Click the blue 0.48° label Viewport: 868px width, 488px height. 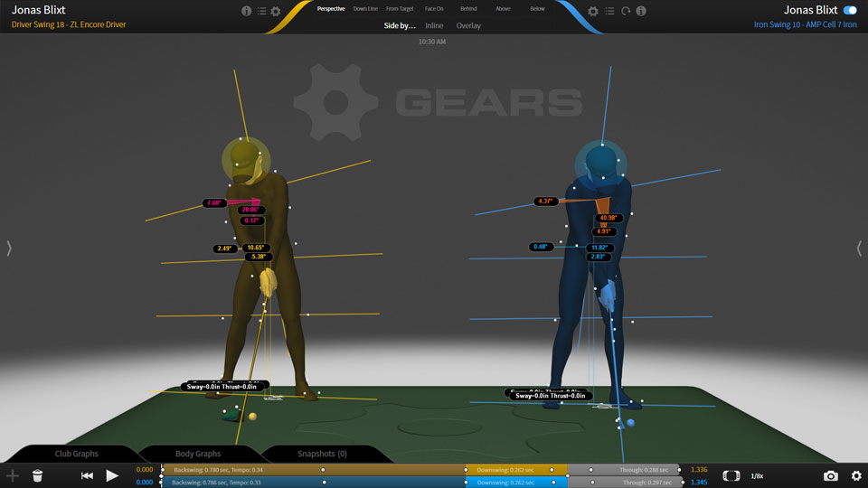pyautogui.click(x=541, y=247)
